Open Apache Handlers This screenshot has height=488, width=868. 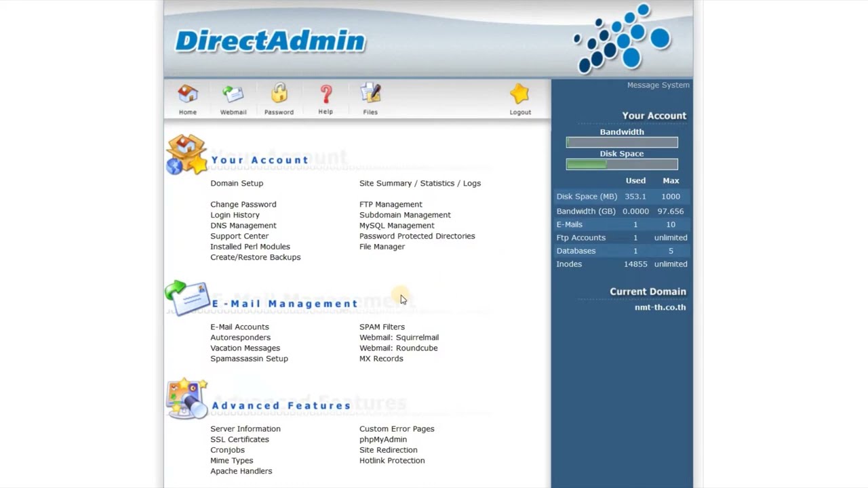coord(241,471)
